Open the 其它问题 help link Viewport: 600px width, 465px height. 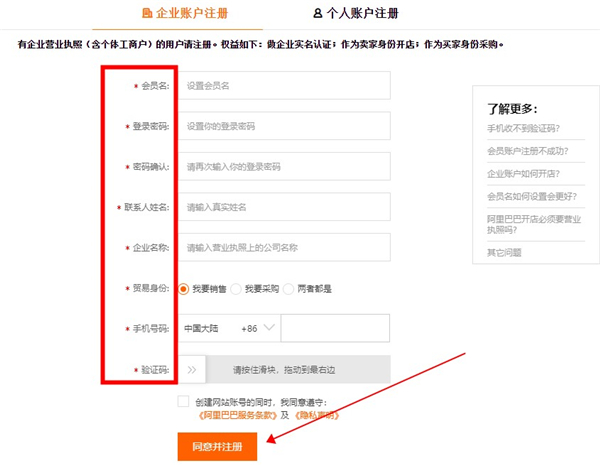click(504, 252)
